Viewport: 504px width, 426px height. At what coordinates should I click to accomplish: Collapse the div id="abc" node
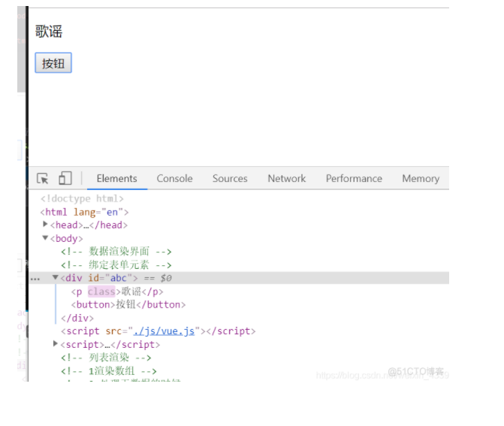[56, 277]
